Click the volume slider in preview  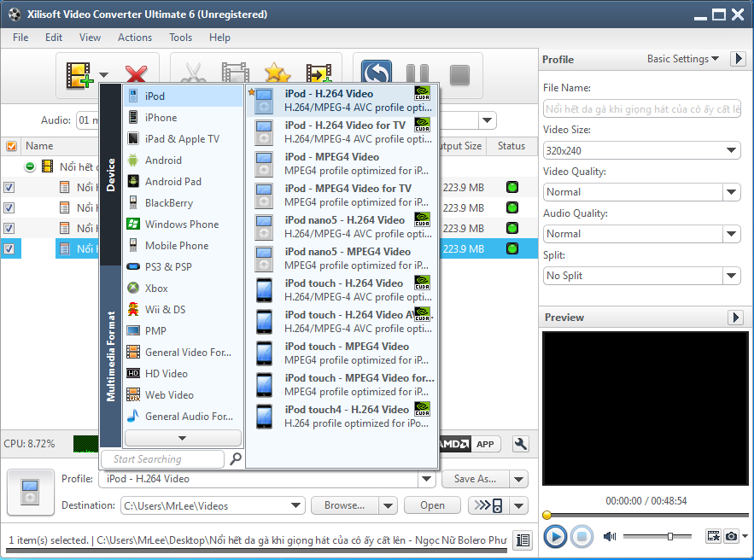pyautogui.click(x=658, y=536)
